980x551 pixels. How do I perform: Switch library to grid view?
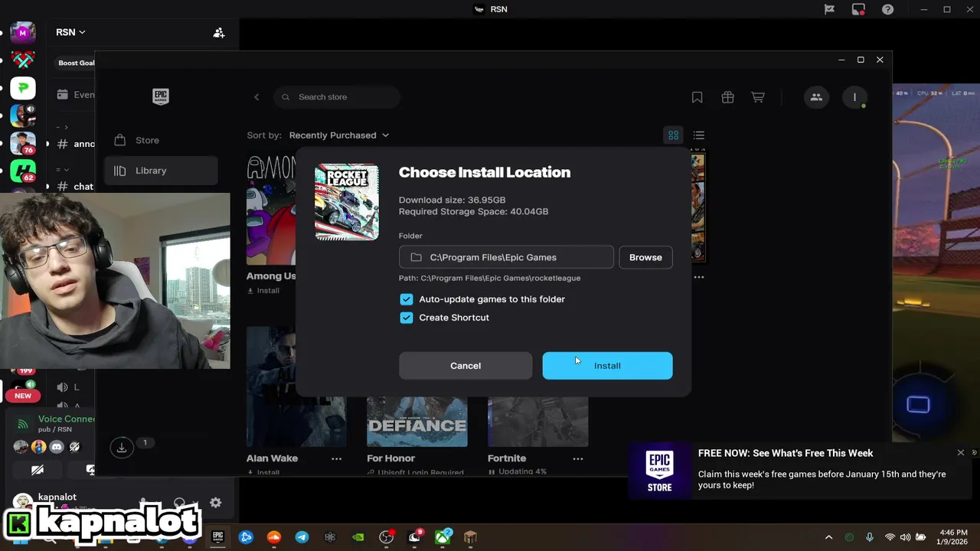click(674, 135)
